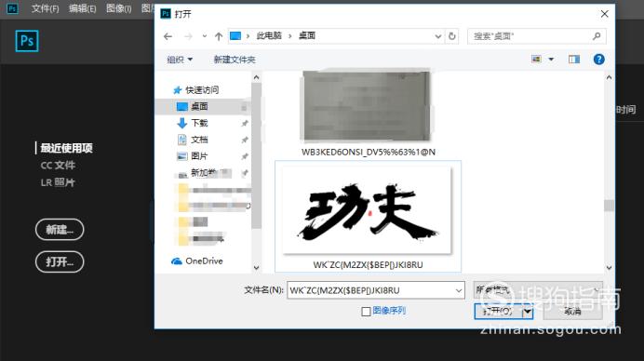Open the 编辑(E) menu
Screen dimensions: 644x361
tap(82, 8)
